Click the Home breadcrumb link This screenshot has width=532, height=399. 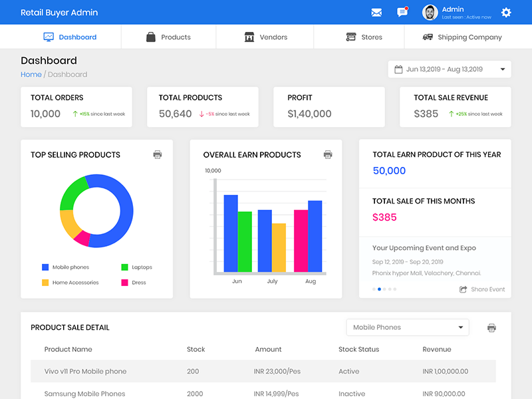click(x=31, y=74)
